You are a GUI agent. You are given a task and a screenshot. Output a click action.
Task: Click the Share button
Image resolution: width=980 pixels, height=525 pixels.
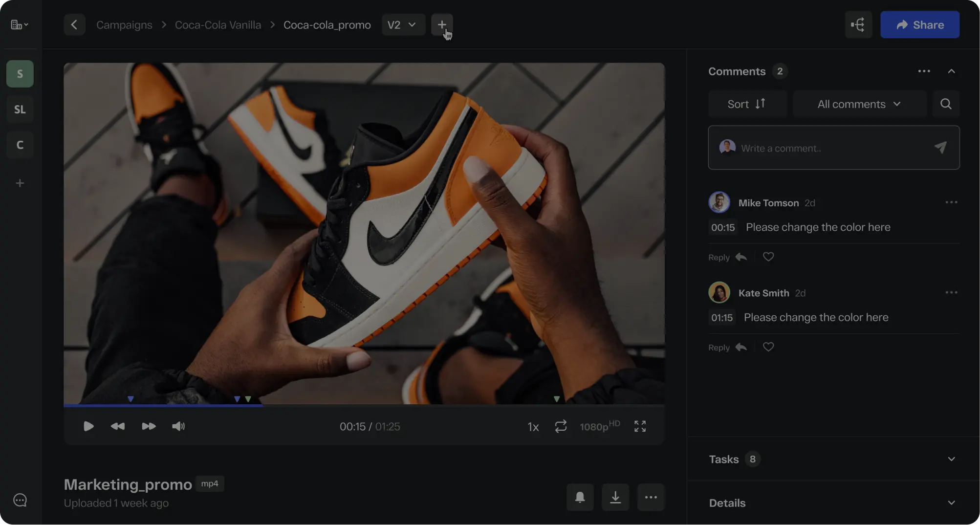coord(919,24)
